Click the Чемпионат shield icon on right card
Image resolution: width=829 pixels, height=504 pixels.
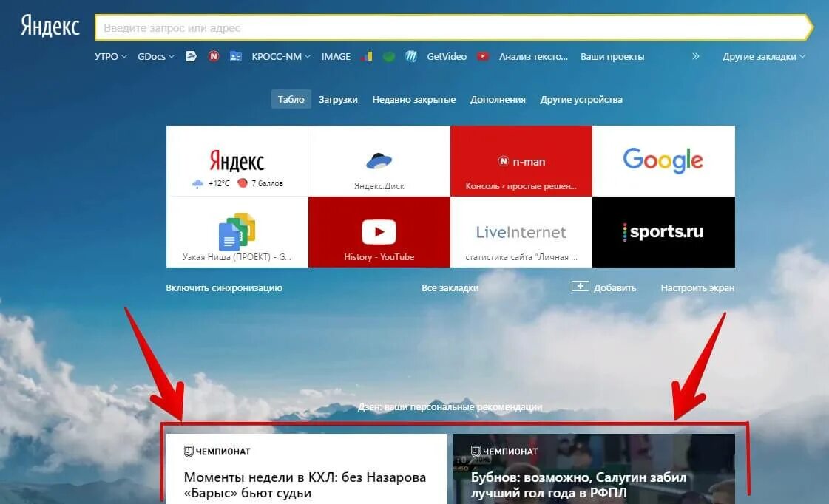(x=476, y=452)
